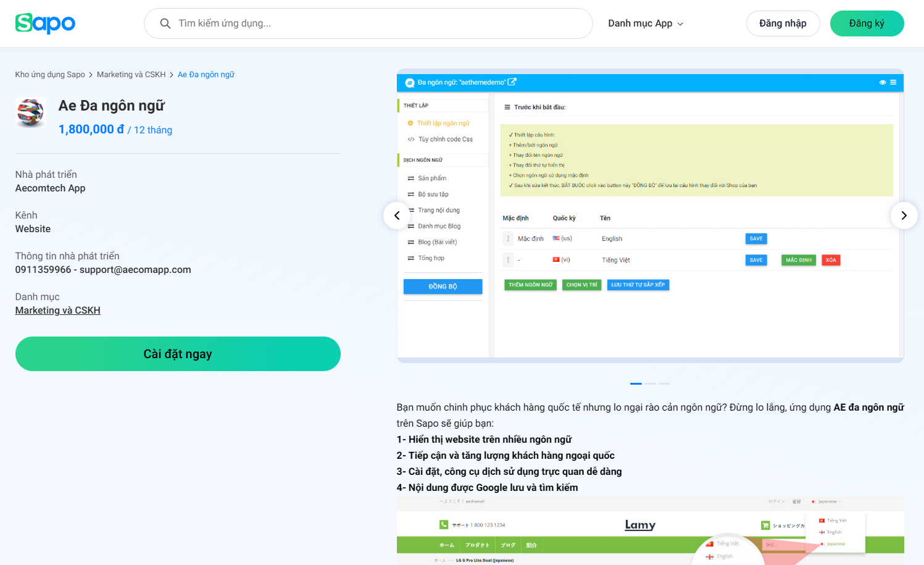Screen dimensions: 924x565
Task: Click hamburger menu icon in blue header
Action: tap(893, 82)
